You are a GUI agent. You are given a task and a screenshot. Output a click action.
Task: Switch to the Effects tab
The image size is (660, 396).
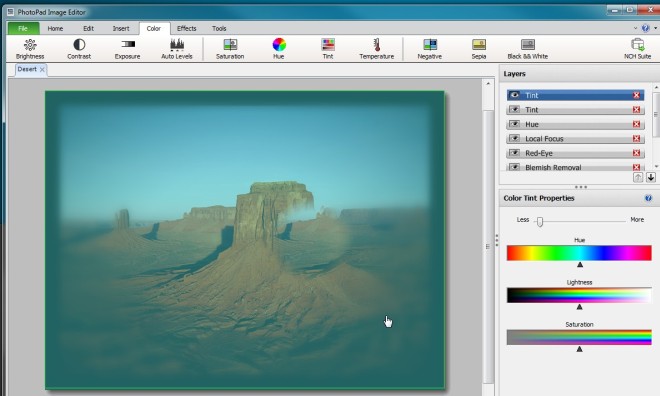(x=186, y=28)
